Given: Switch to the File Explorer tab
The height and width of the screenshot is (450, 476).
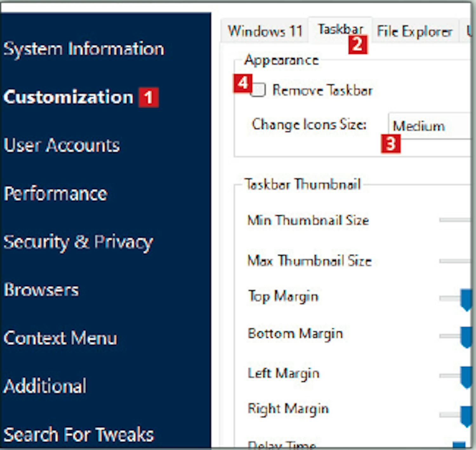Looking at the screenshot, I should coord(414,31).
